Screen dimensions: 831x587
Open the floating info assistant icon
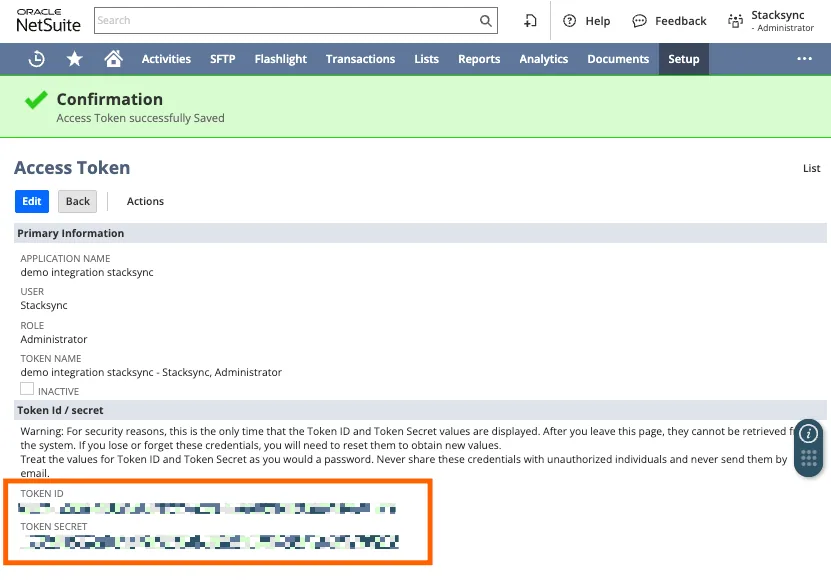point(808,434)
